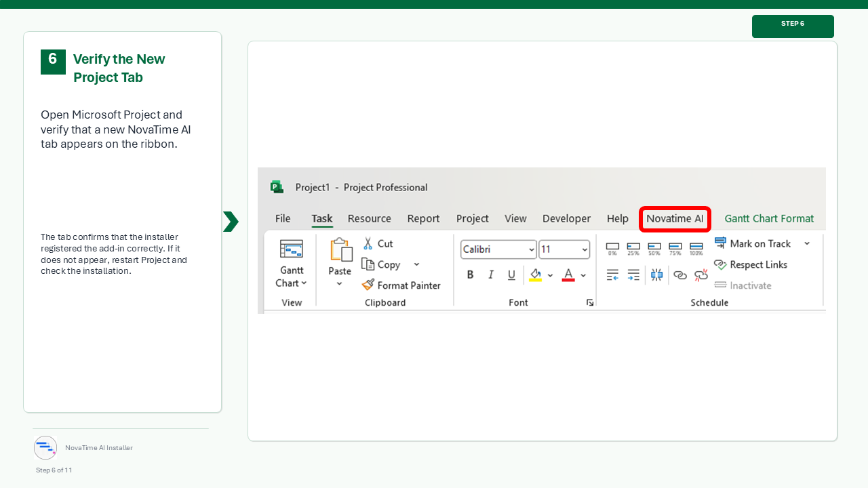The height and width of the screenshot is (488, 868).
Task: Click the Respect Links button
Action: pyautogui.click(x=751, y=264)
